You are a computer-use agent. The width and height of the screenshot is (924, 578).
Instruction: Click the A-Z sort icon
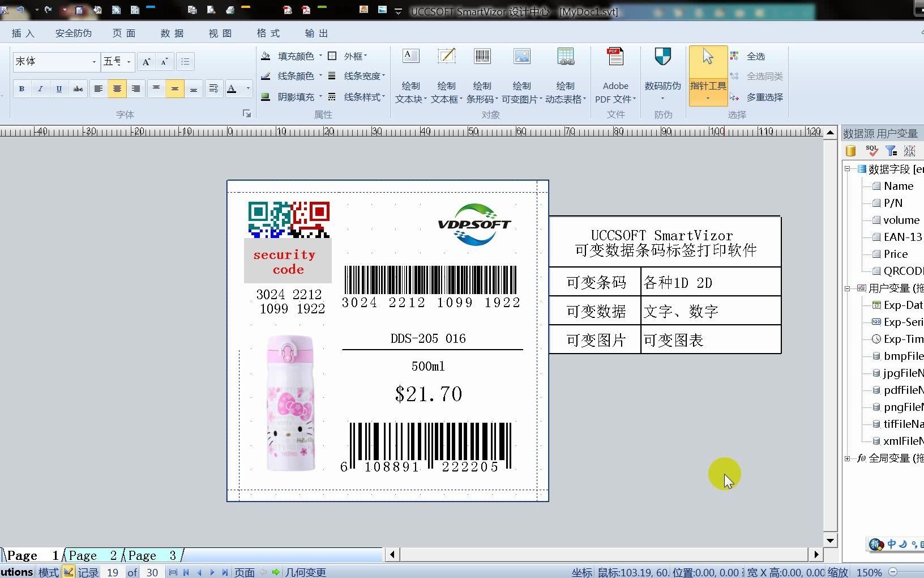910,151
